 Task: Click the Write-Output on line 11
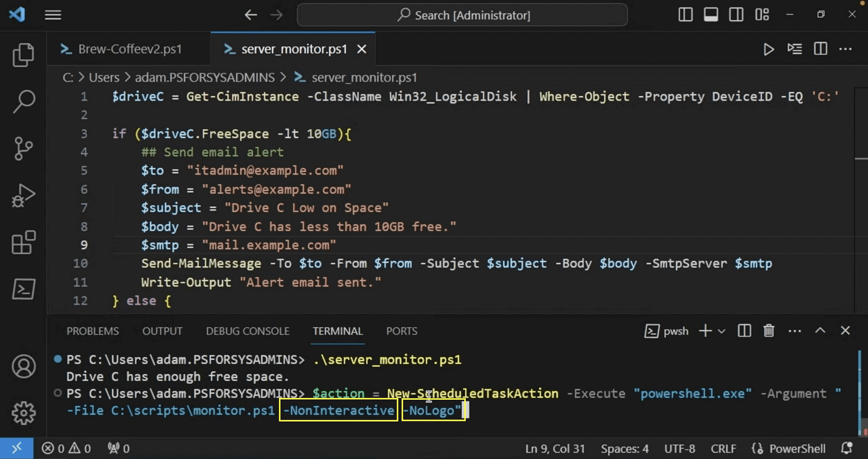pyautogui.click(x=186, y=282)
